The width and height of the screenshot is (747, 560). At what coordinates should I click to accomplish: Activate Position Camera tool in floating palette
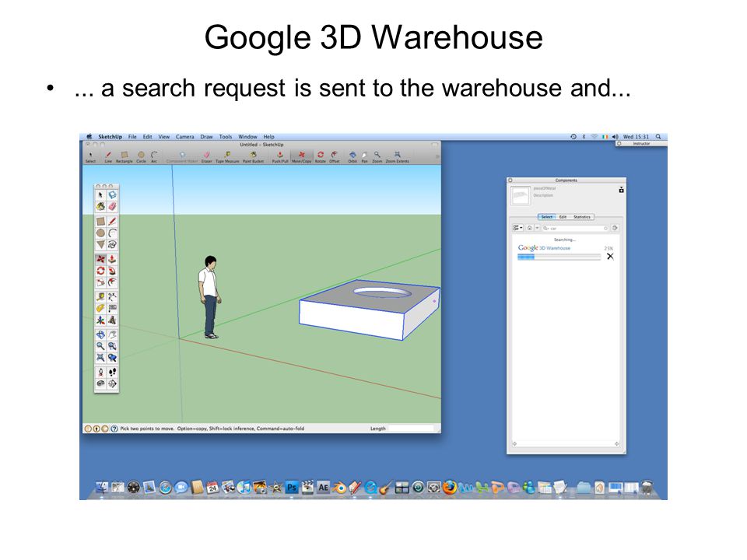coord(100,372)
